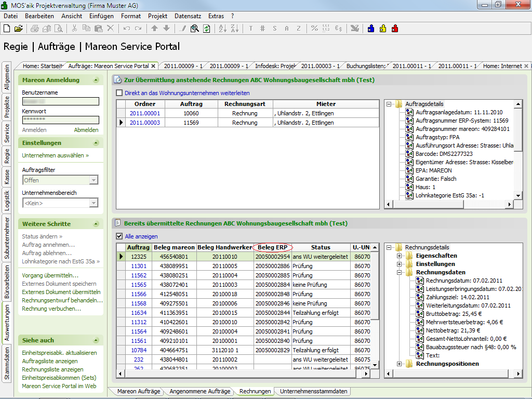Image resolution: width=532 pixels, height=399 pixels.
Task: Click 'Unternehmen auswählen' link
Action: click(x=55, y=155)
